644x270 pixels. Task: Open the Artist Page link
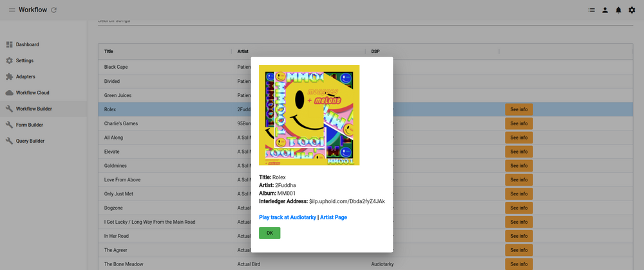pos(334,217)
